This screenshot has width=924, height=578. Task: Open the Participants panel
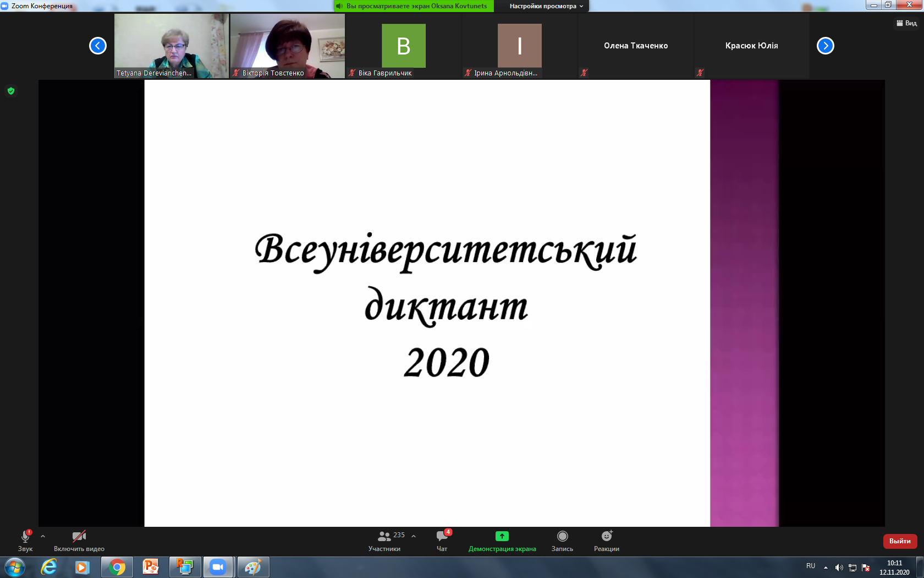pyautogui.click(x=384, y=541)
